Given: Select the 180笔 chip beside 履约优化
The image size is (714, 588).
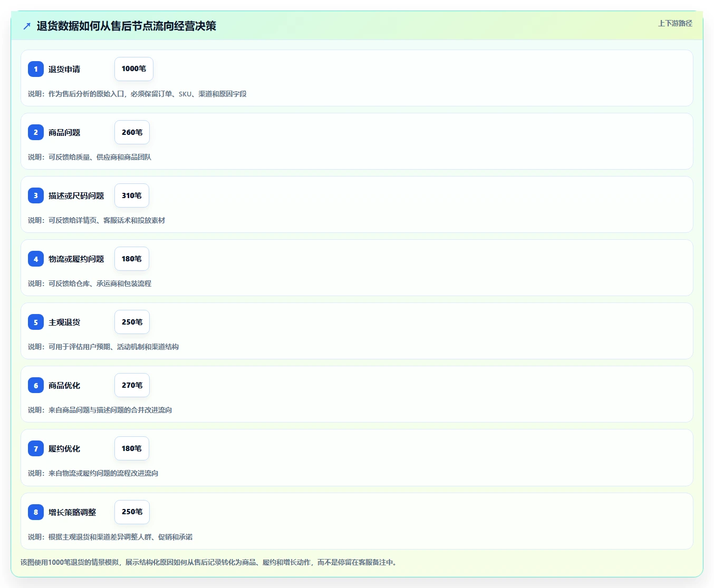Looking at the screenshot, I should tap(132, 448).
